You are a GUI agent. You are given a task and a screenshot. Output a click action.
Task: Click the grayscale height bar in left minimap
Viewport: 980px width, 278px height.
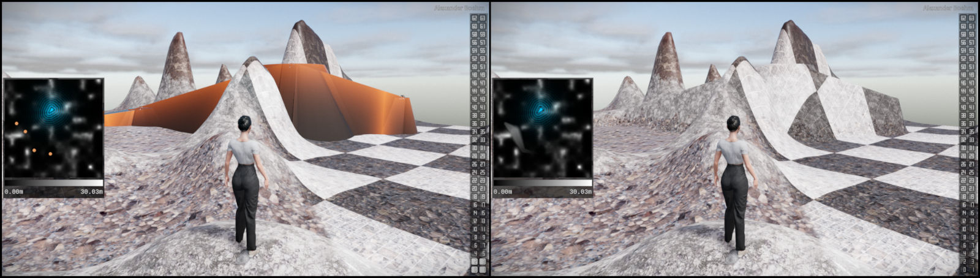(53, 182)
